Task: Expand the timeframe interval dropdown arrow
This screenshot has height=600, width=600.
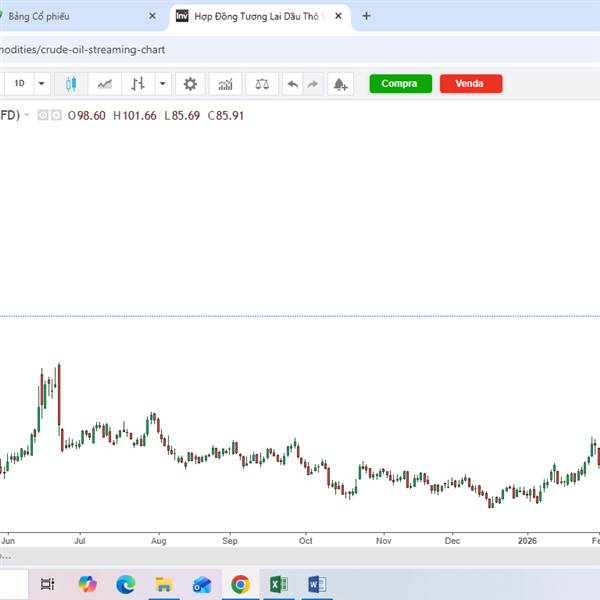Action: pos(42,83)
